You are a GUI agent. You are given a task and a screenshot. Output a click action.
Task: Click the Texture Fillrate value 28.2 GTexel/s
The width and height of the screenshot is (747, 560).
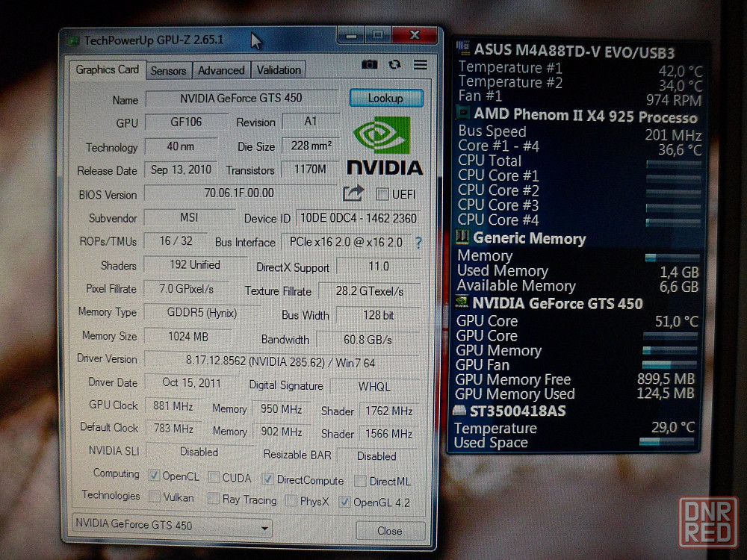pos(370,291)
